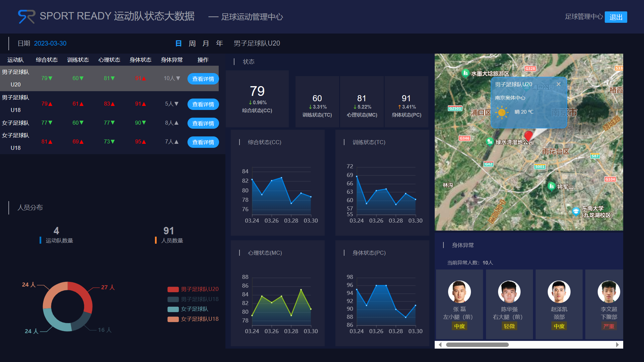Click the 91 身体状态(PC) summary card

click(x=406, y=102)
